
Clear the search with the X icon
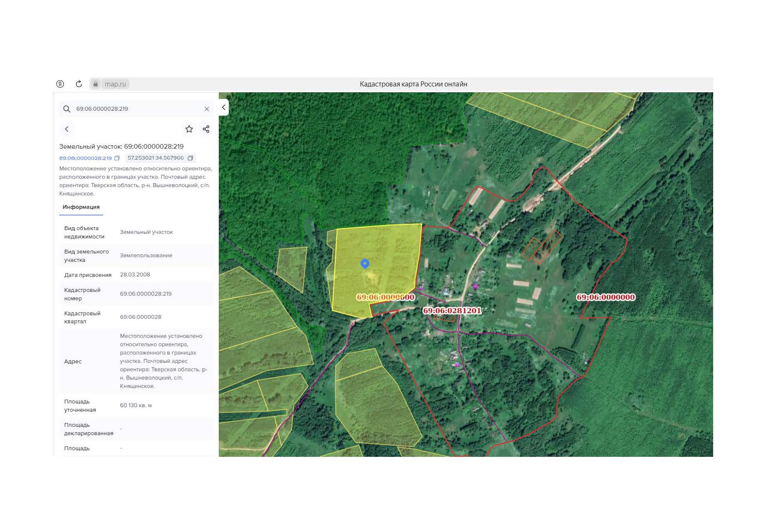pos(207,109)
